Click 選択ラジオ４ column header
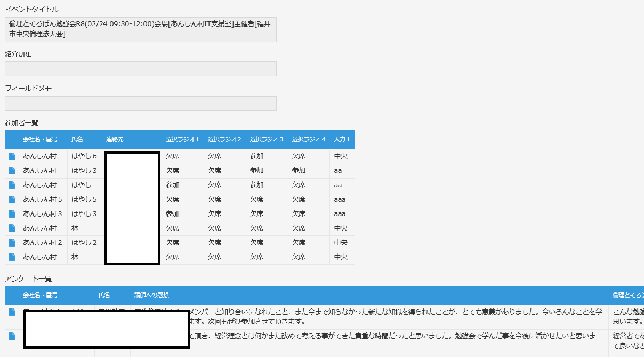The image size is (644, 357). click(309, 139)
